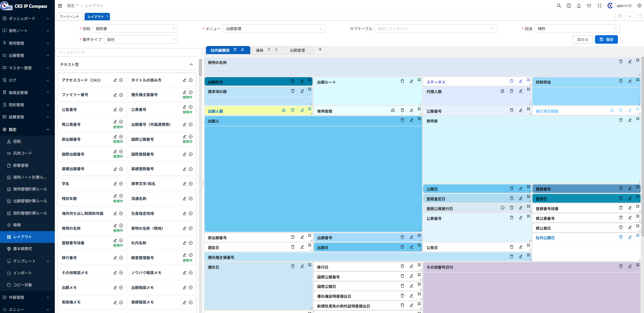Select the 連絡 layout tab

pyautogui.click(x=259, y=50)
